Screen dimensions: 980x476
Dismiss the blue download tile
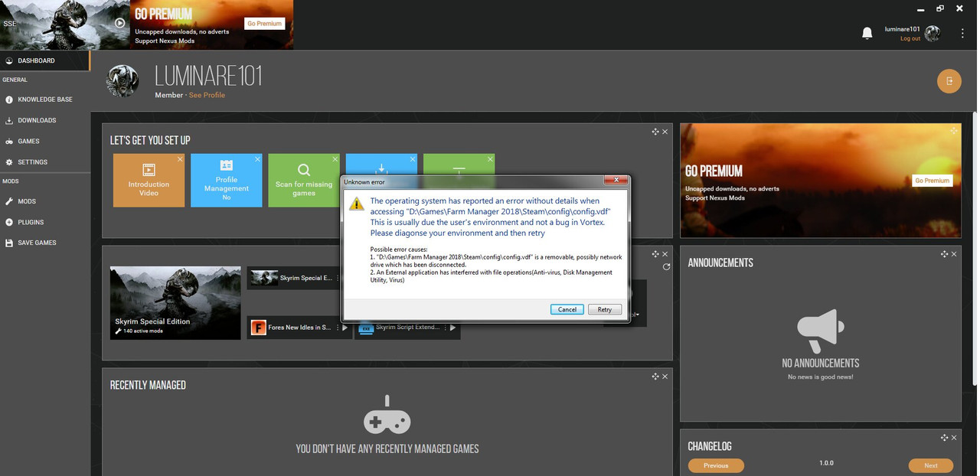point(413,159)
